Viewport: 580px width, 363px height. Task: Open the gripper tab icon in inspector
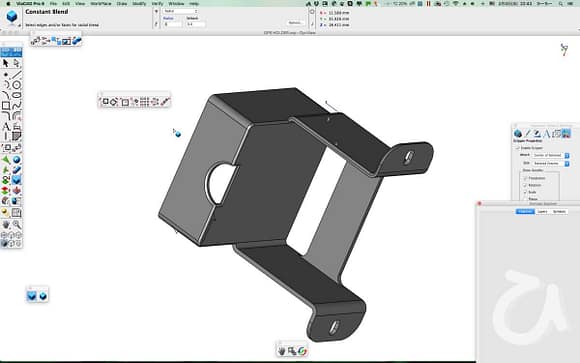(566, 134)
